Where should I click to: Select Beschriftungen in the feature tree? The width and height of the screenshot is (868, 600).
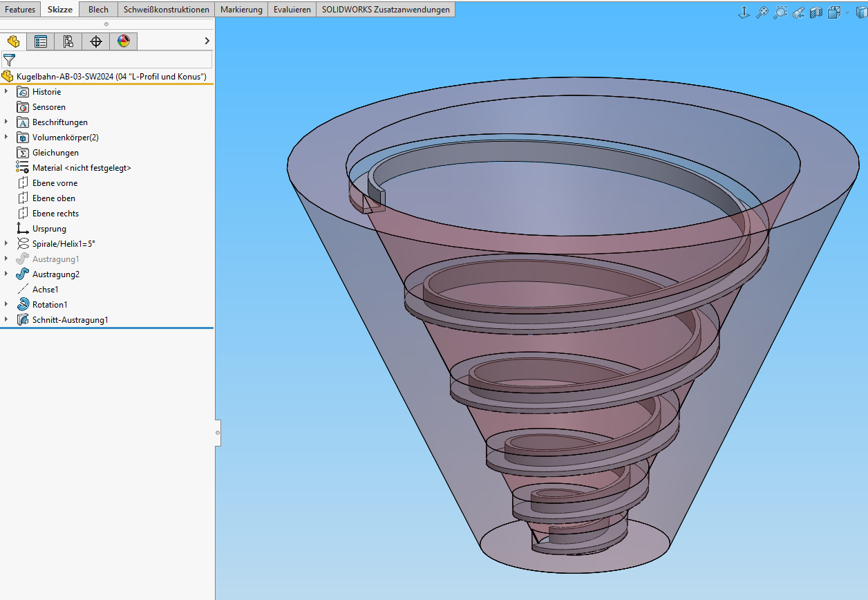point(60,122)
